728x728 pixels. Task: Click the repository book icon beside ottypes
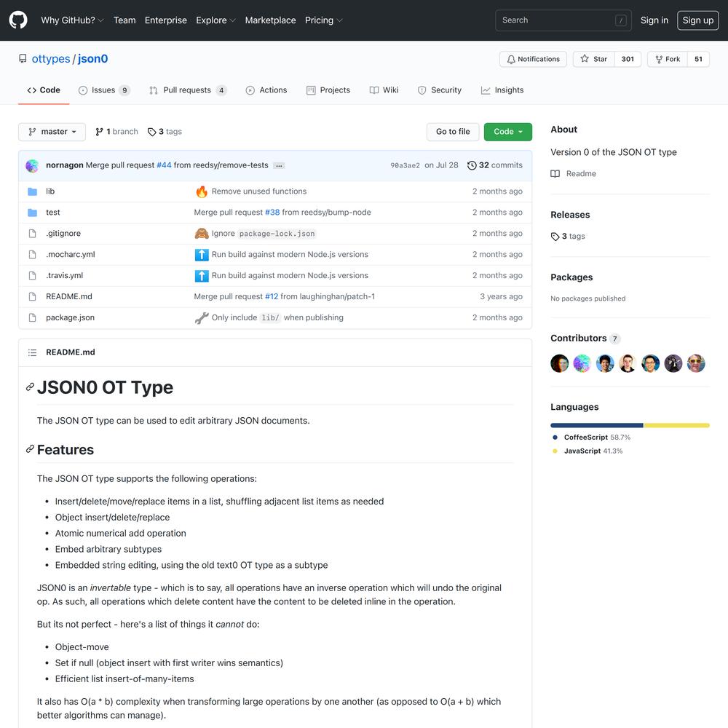click(x=23, y=58)
